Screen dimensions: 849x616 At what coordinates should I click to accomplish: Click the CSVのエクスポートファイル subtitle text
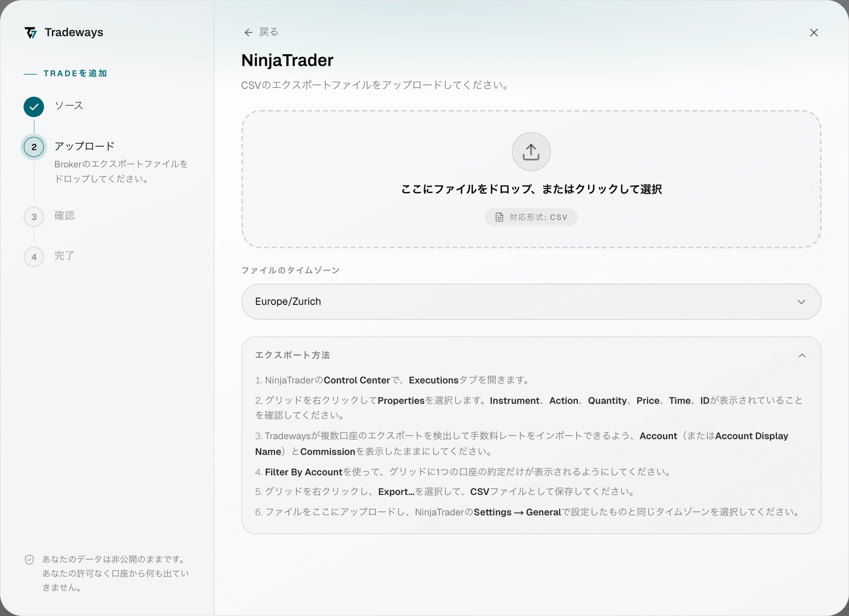pos(375,85)
